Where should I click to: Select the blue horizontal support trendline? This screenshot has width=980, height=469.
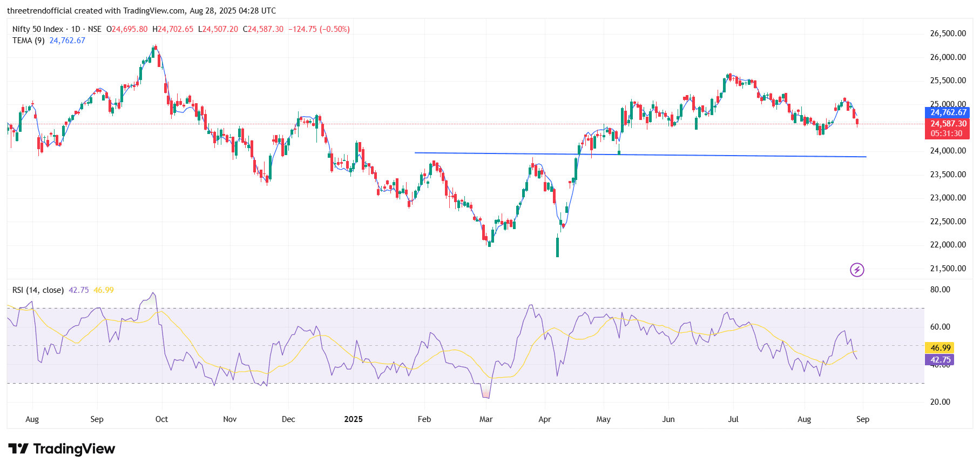pyautogui.click(x=640, y=155)
